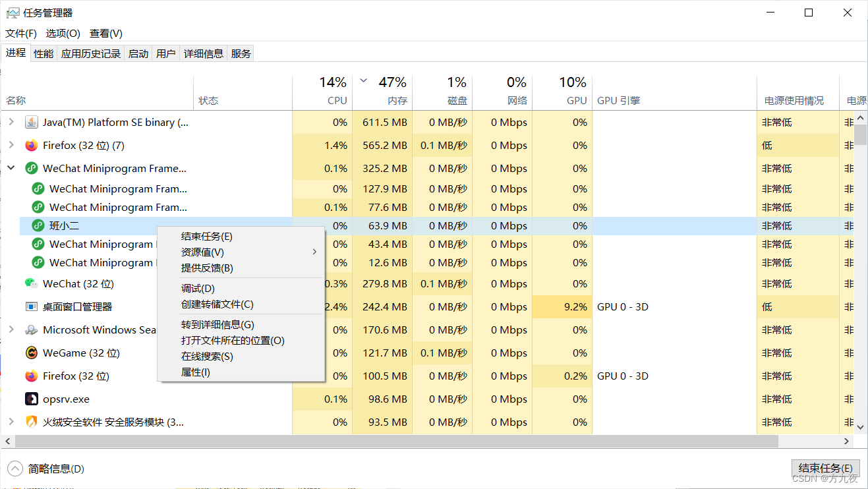The height and width of the screenshot is (489, 868).
Task: Sort by the GPU 引擎 column header
Action: (x=674, y=92)
